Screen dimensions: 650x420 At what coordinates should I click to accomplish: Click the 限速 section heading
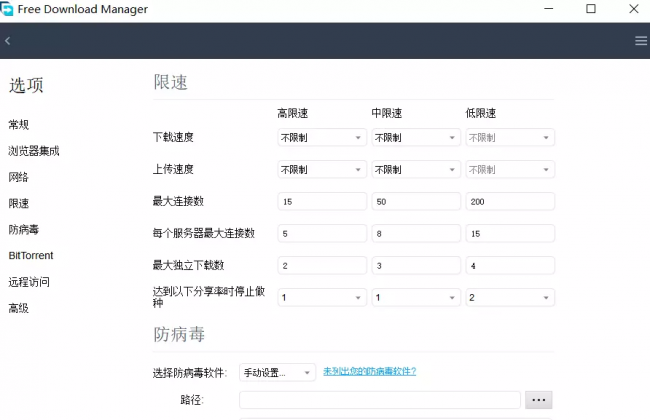click(170, 82)
